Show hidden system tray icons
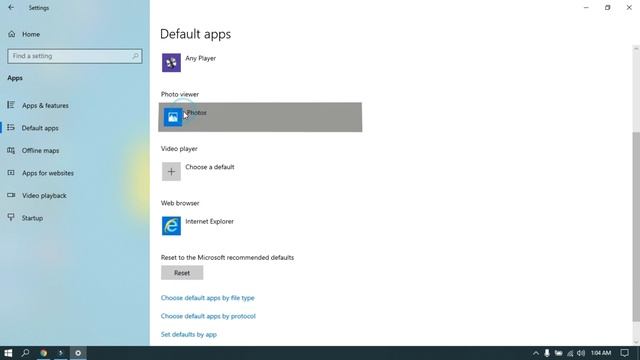Image resolution: width=640 pixels, height=360 pixels. tap(536, 353)
